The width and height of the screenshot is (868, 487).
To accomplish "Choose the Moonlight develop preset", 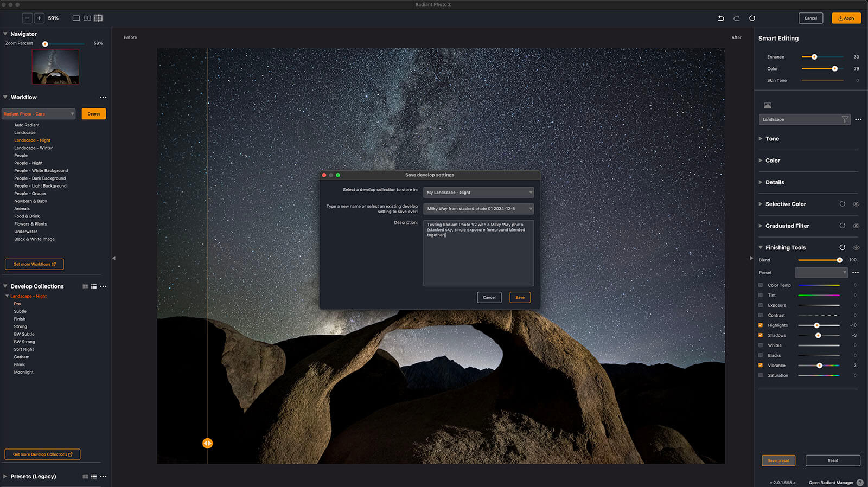I will pyautogui.click(x=24, y=373).
